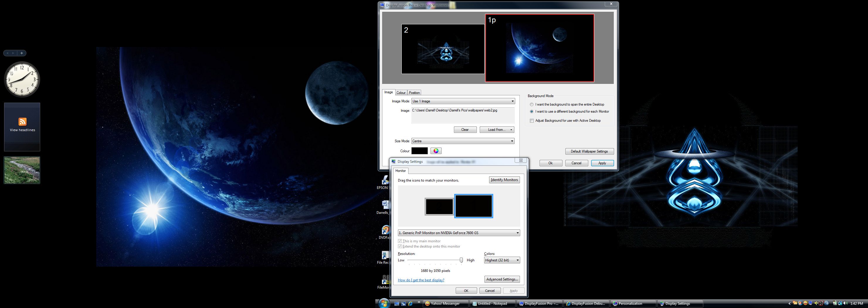Image resolution: width=868 pixels, height=308 pixels.
Task: Switch to the Position tab
Action: tap(414, 93)
